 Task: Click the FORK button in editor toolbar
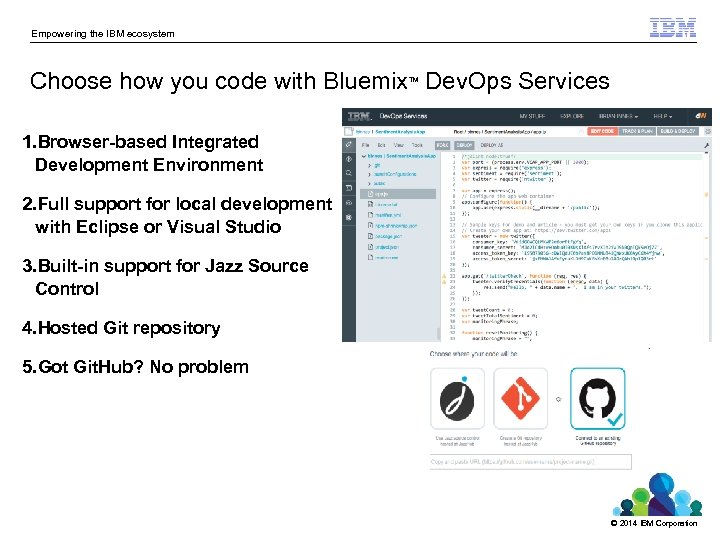click(442, 145)
